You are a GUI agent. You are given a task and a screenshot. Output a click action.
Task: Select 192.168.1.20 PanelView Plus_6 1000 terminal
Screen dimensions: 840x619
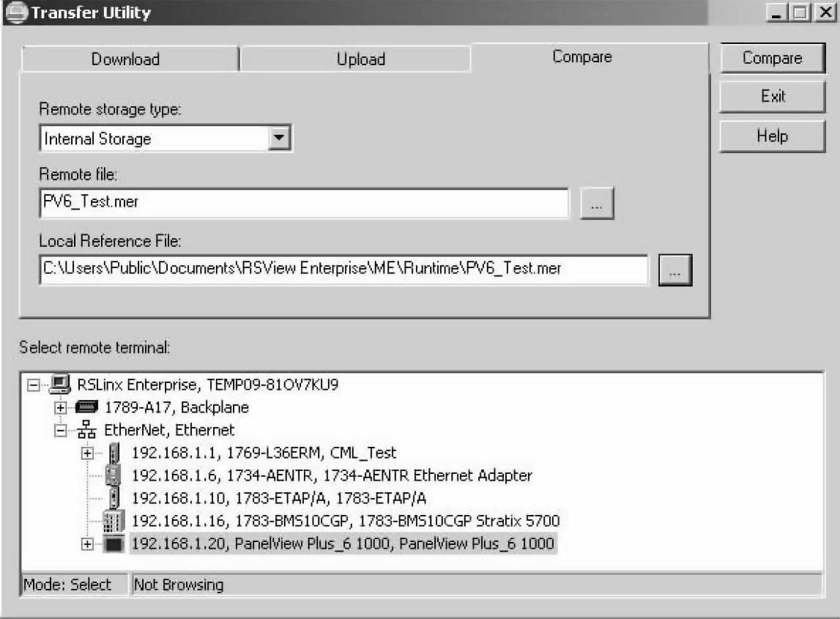[x=343, y=544]
